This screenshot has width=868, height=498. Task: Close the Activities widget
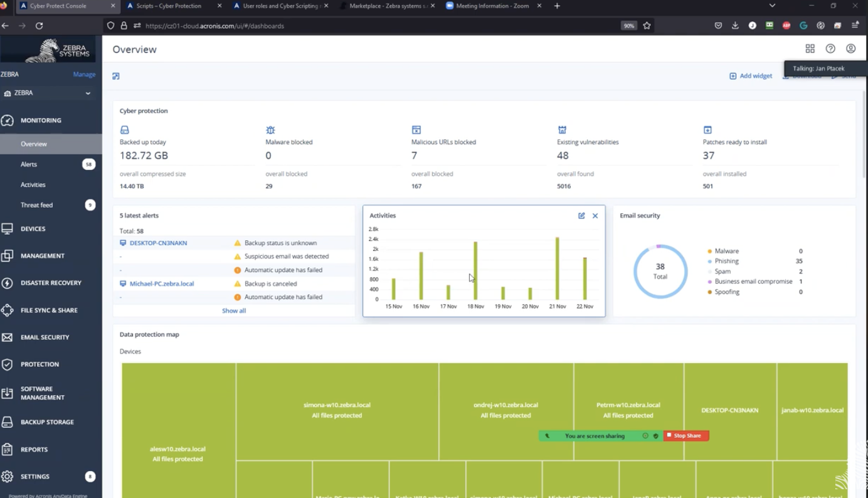coord(595,216)
